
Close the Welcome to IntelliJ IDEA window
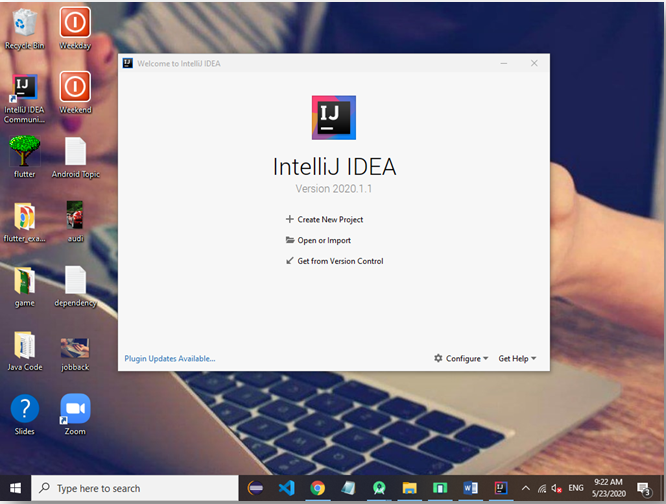(x=534, y=63)
